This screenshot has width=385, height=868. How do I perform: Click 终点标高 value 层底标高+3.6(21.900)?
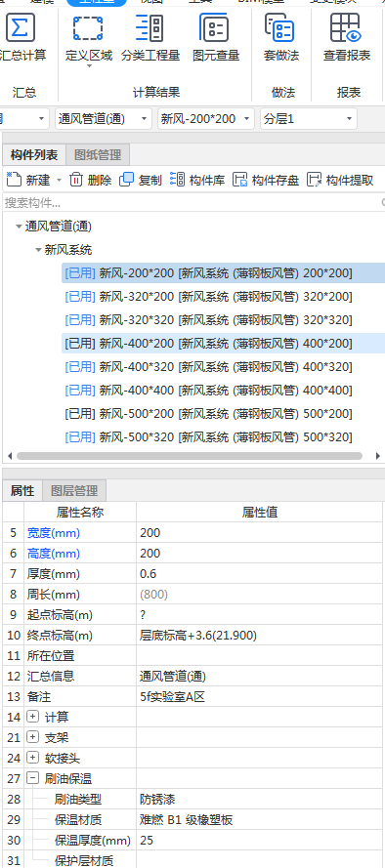(x=259, y=636)
